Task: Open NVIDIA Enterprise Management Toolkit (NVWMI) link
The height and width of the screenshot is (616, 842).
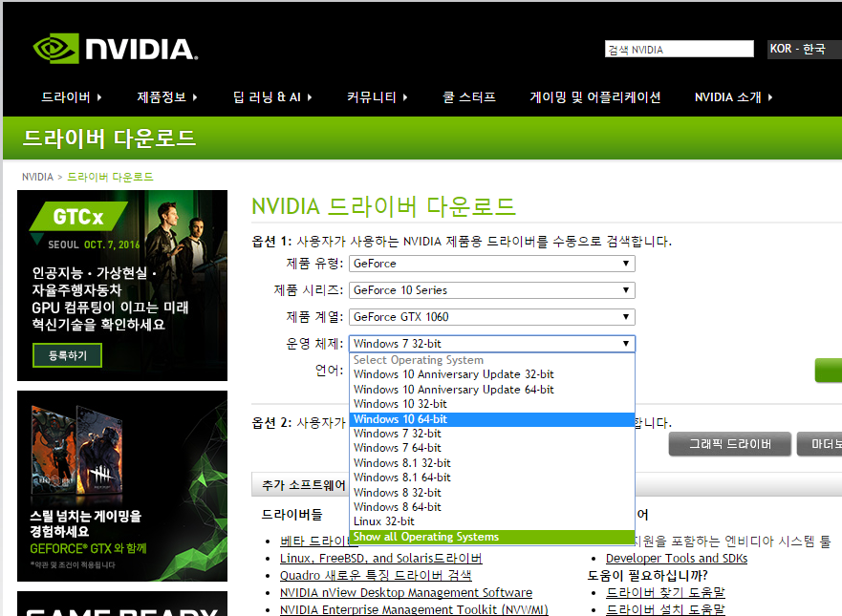Action: click(x=414, y=609)
